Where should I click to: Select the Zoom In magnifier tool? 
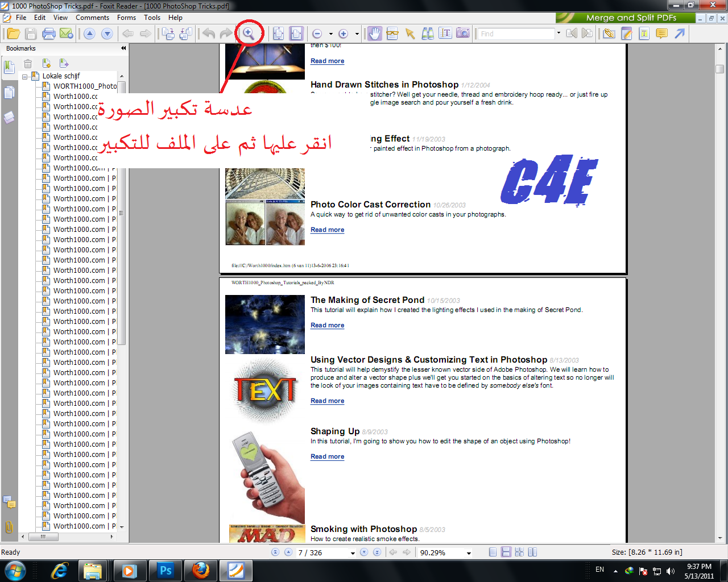249,34
